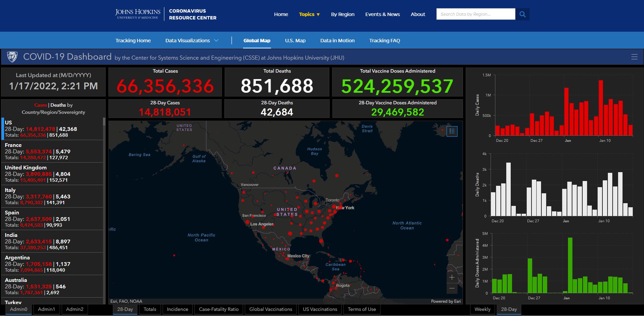Screen dimensions: 644x316
Task: Click the Los Angeles case marker on map
Action: [248, 222]
